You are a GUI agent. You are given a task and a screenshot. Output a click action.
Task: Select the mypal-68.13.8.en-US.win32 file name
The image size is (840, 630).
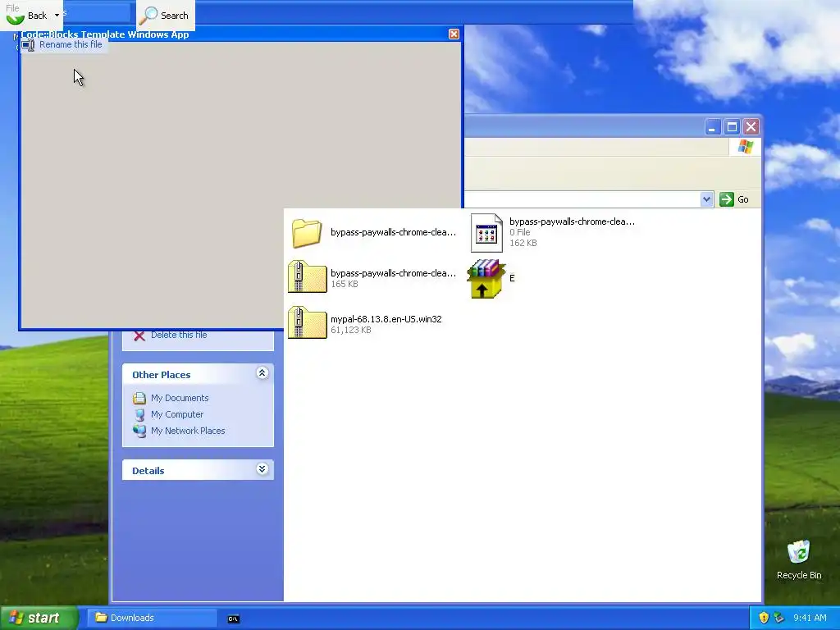pos(386,319)
